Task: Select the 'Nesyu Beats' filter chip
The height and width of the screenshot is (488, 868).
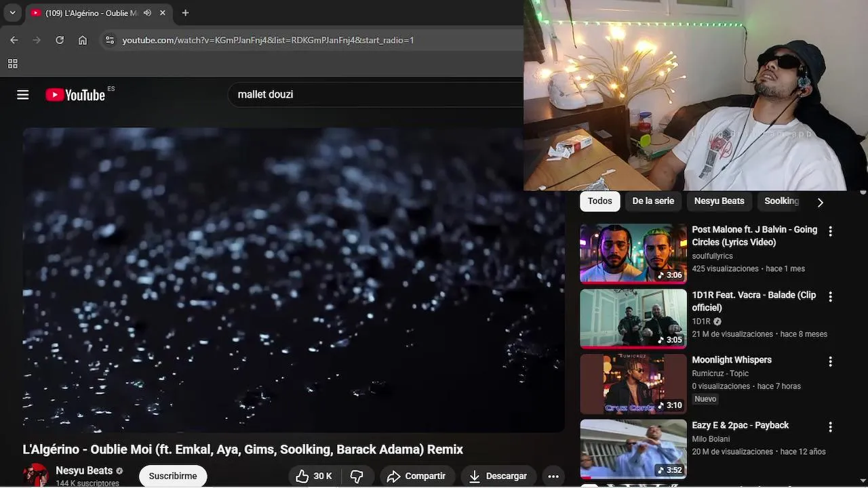Action: click(719, 201)
